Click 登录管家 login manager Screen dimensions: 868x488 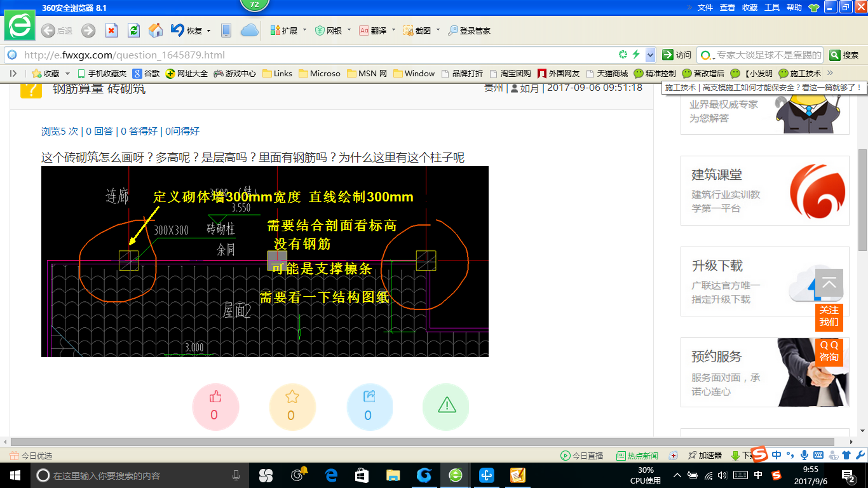[x=469, y=30]
